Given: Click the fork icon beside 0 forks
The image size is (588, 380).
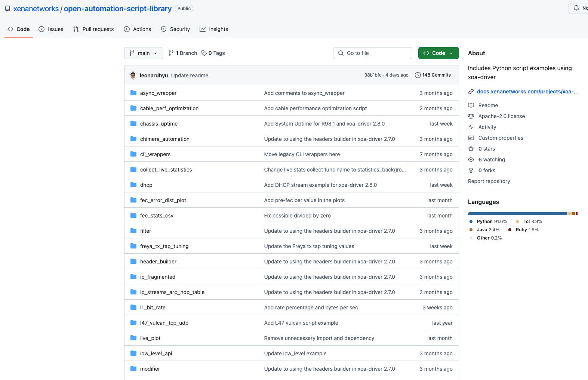Looking at the screenshot, I should point(471,170).
